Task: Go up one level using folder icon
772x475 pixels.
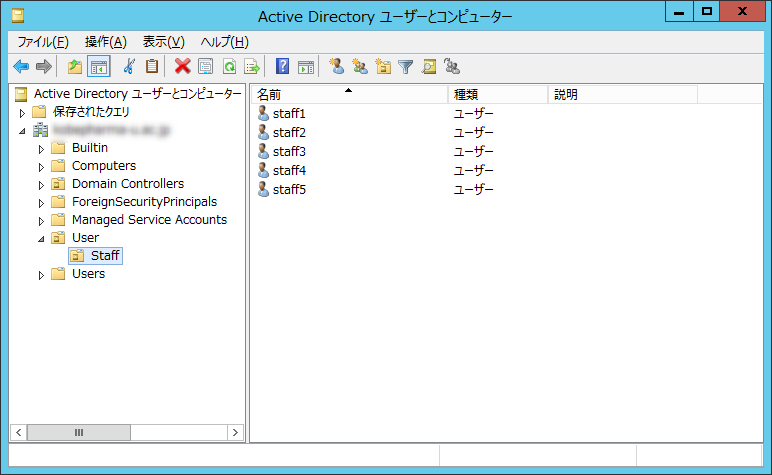Action: (x=75, y=66)
